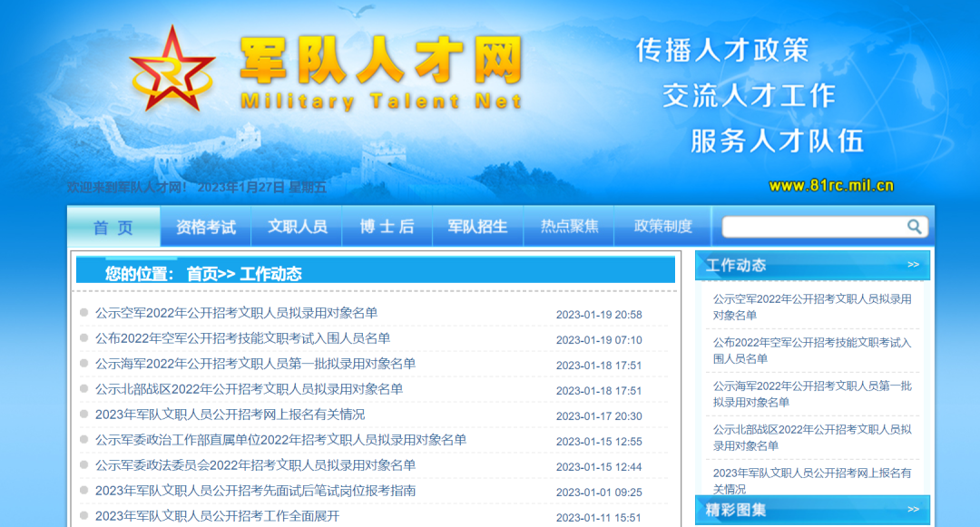Click slogan text 传播人才政策
Screen dimensions: 980x527
[723, 51]
